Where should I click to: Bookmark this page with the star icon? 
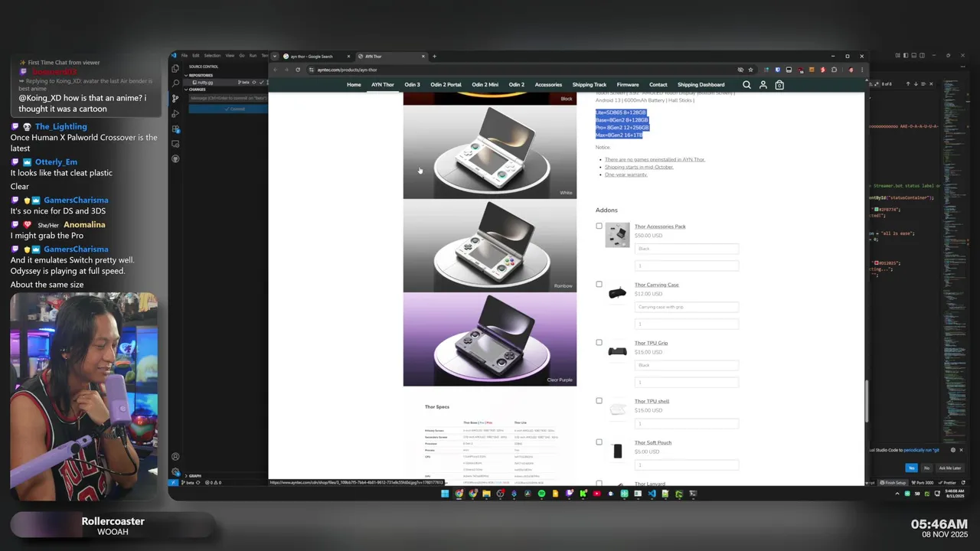pos(750,70)
